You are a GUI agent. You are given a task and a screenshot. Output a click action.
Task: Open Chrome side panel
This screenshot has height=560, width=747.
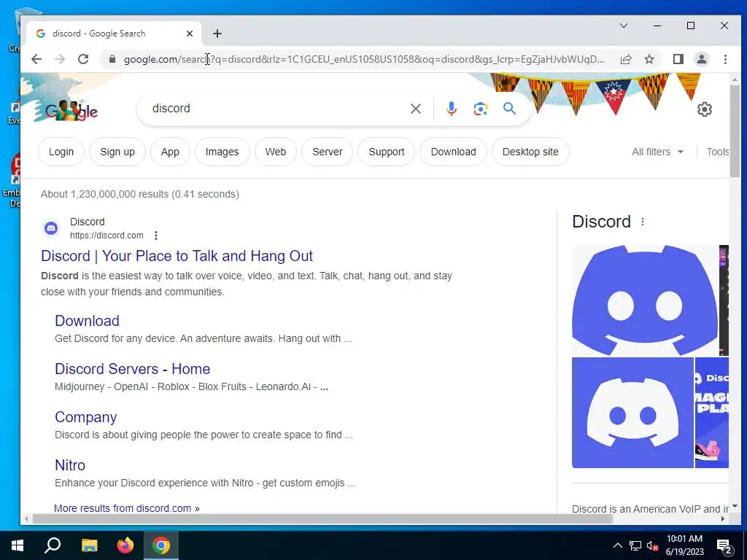pos(678,59)
